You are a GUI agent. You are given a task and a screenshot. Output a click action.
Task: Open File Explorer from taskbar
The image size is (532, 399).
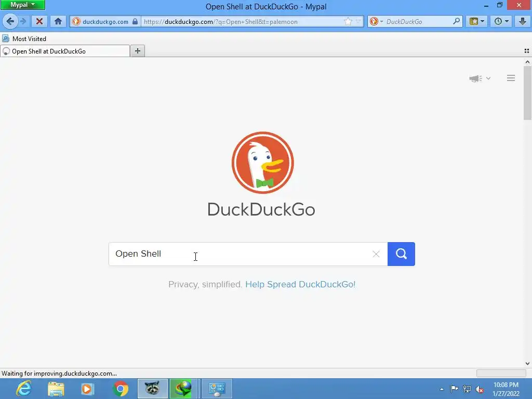tap(56, 389)
